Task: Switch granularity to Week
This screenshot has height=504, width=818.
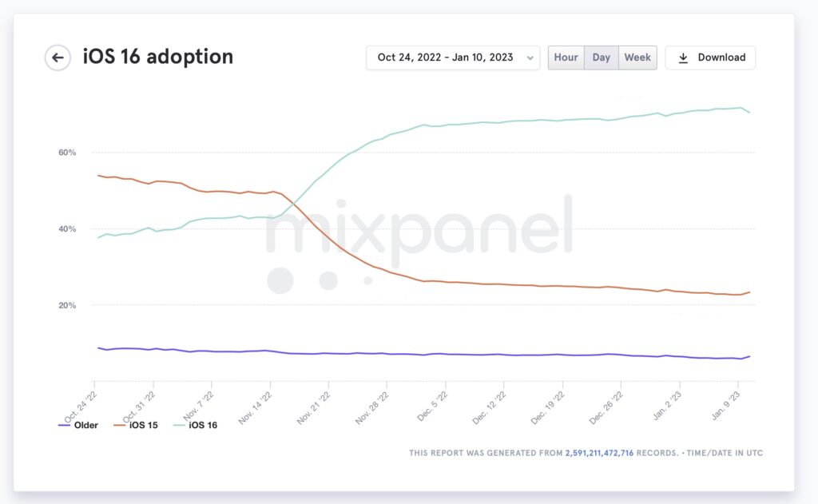Action: click(x=637, y=58)
